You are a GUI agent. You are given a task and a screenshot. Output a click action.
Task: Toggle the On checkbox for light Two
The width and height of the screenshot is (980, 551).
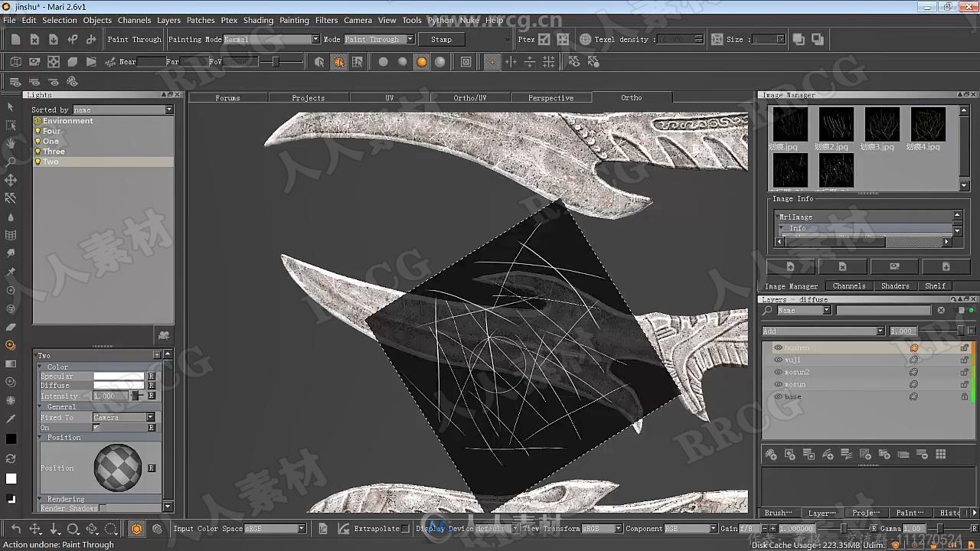(96, 428)
